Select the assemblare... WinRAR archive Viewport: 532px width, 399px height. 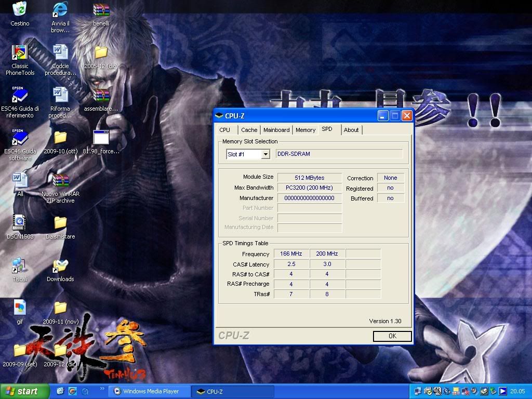[x=101, y=95]
